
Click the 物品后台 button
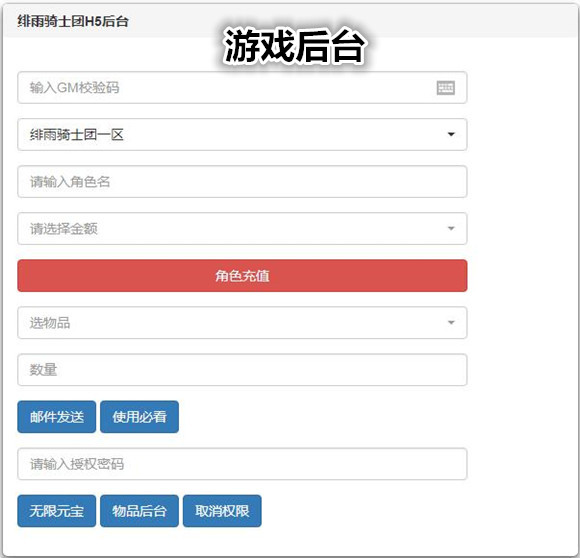(x=139, y=511)
